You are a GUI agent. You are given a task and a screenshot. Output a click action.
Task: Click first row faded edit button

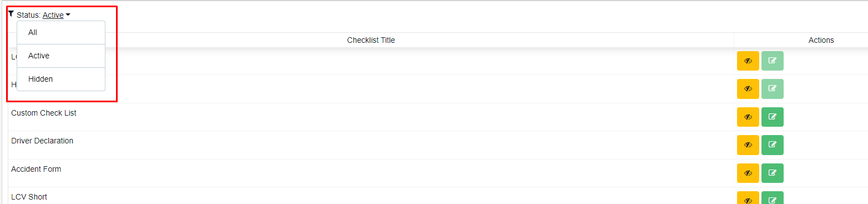[772, 61]
